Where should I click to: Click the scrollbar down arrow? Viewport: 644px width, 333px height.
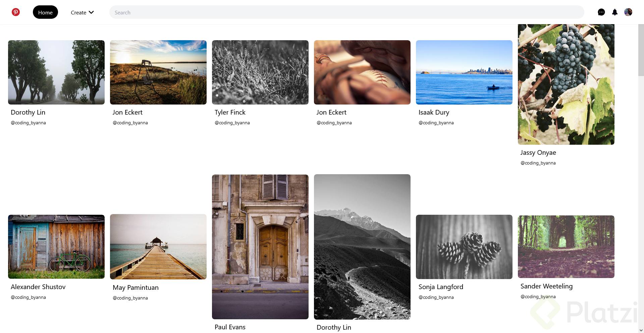click(x=641, y=330)
